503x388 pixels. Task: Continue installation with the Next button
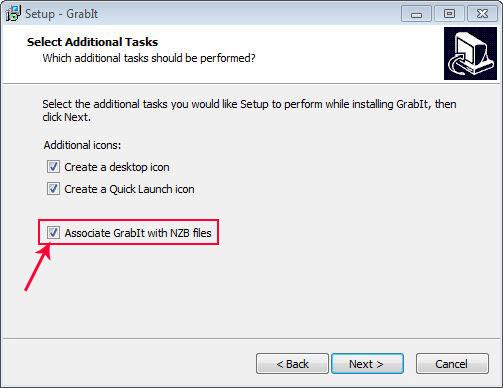tap(367, 364)
